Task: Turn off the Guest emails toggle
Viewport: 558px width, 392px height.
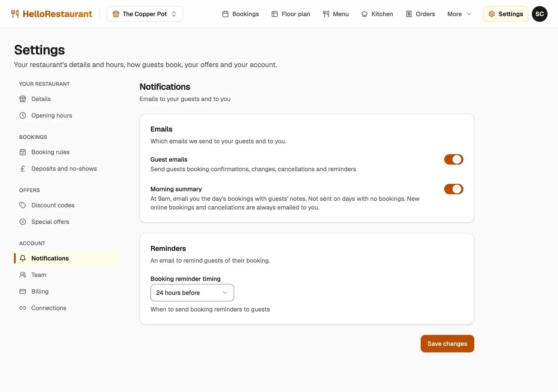Action: pyautogui.click(x=453, y=159)
